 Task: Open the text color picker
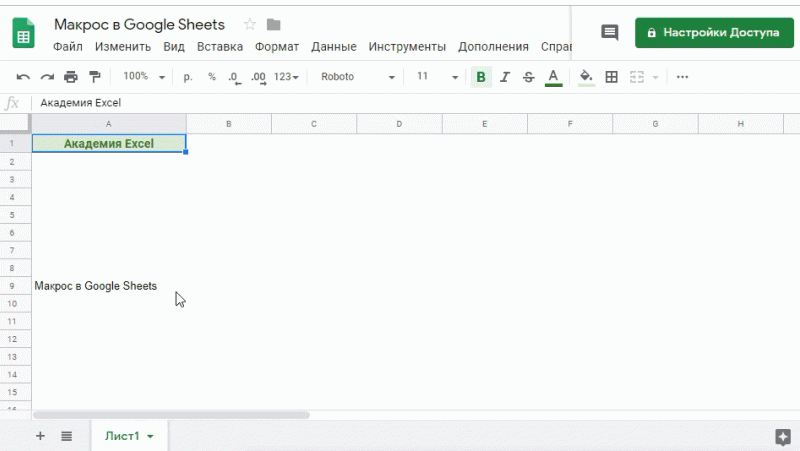553,78
